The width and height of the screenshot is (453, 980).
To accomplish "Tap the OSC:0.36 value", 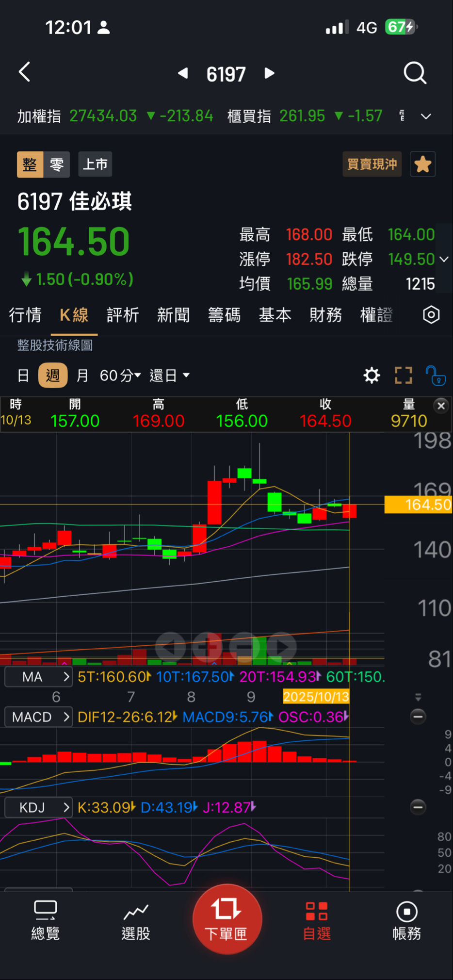I will click(313, 717).
